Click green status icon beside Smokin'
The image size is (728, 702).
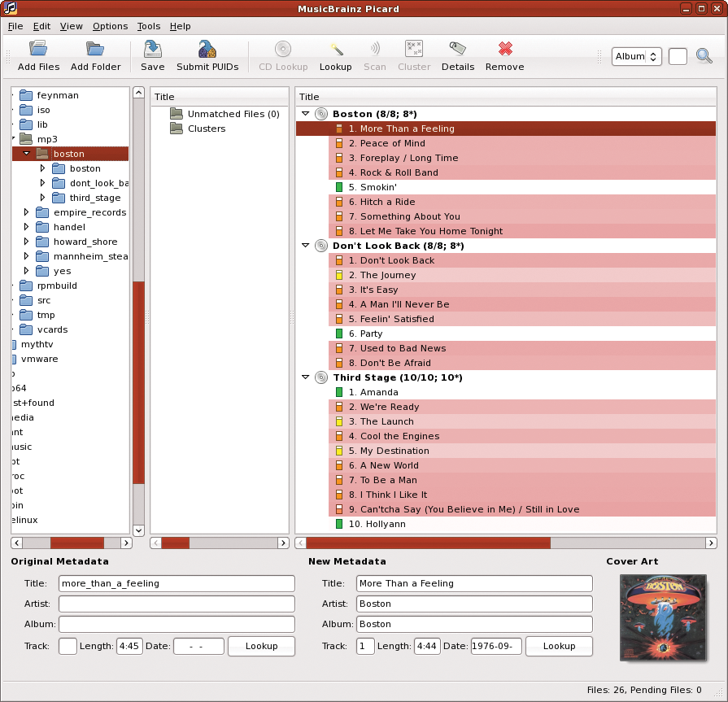click(339, 187)
